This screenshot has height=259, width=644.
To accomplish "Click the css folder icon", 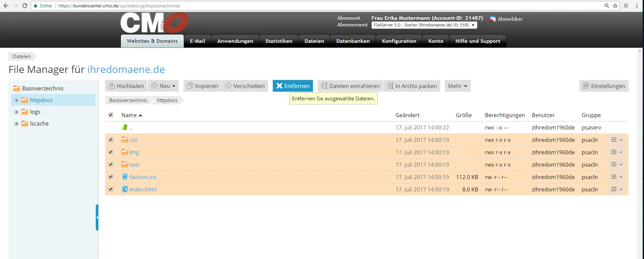I will point(125,140).
